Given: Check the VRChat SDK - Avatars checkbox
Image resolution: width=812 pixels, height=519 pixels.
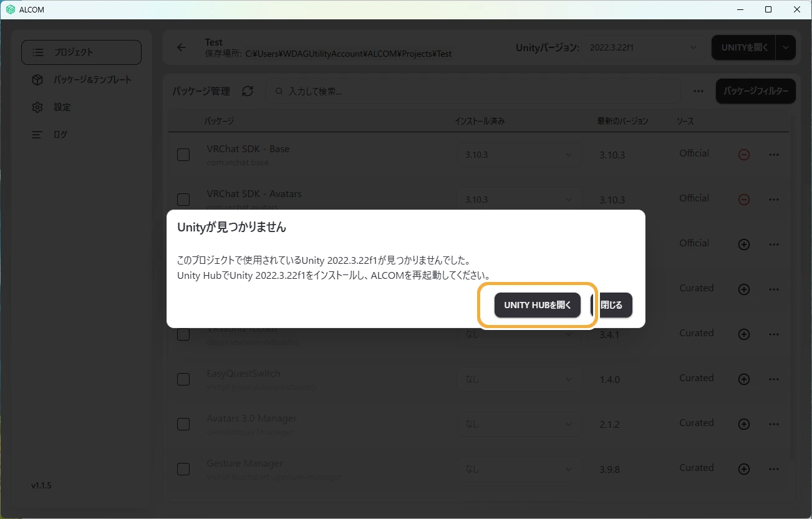Looking at the screenshot, I should (x=183, y=200).
